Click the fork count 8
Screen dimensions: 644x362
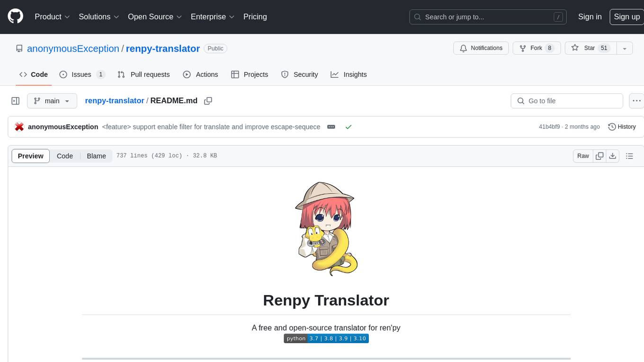[549, 48]
